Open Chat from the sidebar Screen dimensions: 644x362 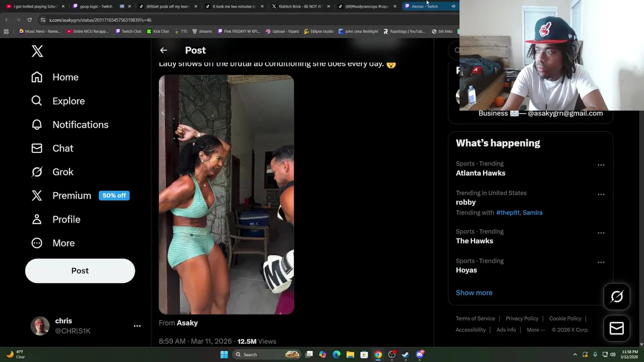(x=52, y=148)
